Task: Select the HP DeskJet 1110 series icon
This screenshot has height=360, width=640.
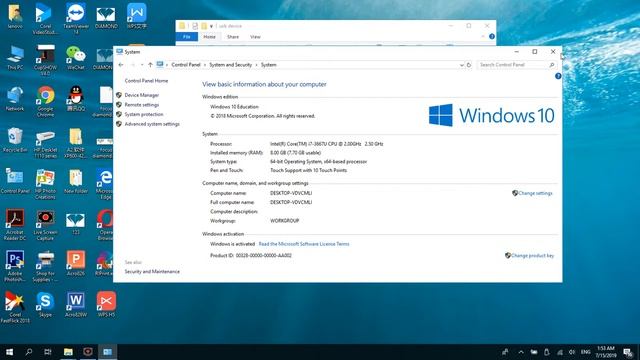Action: (x=45, y=143)
